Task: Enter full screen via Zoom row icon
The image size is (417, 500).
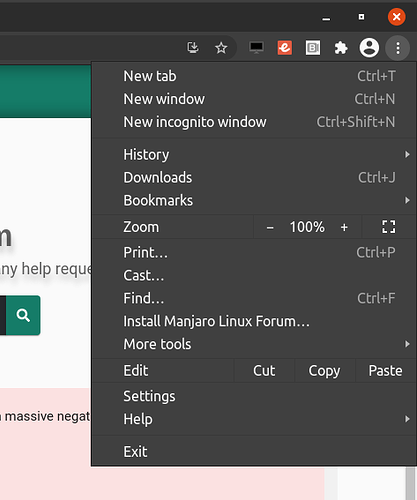Action: point(389,227)
